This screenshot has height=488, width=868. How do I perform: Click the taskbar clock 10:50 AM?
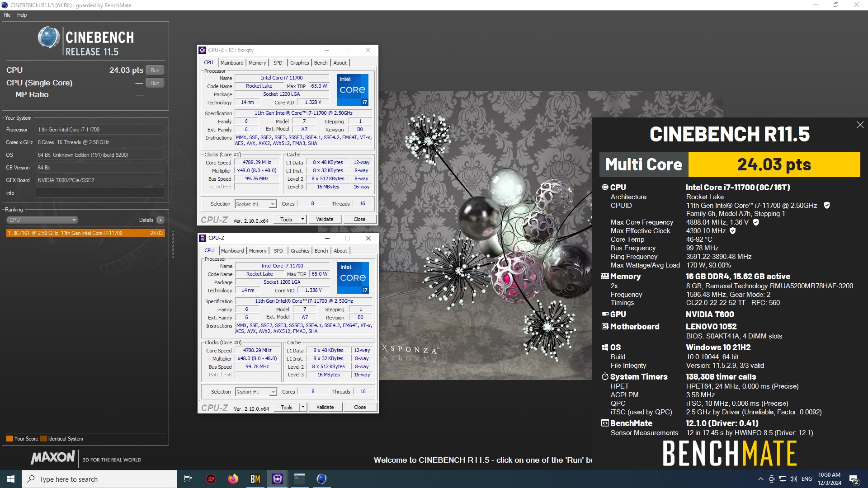830,479
